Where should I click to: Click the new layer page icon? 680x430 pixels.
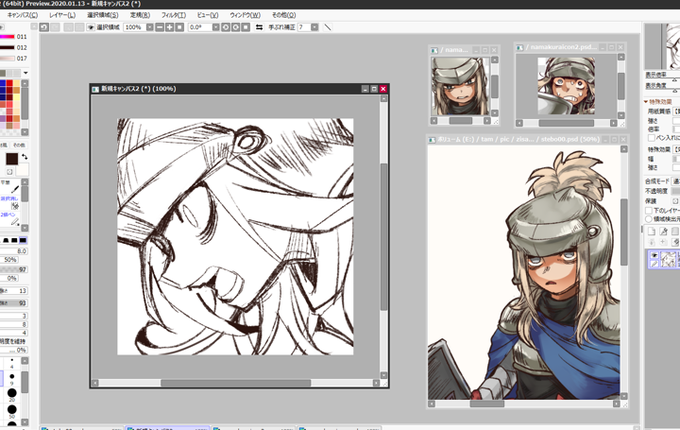651,231
